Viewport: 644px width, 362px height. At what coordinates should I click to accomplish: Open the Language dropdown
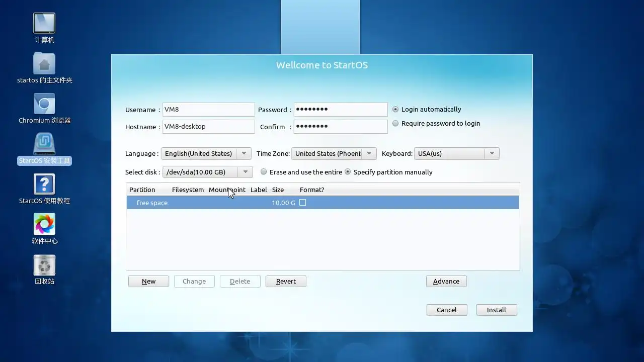pyautogui.click(x=206, y=153)
